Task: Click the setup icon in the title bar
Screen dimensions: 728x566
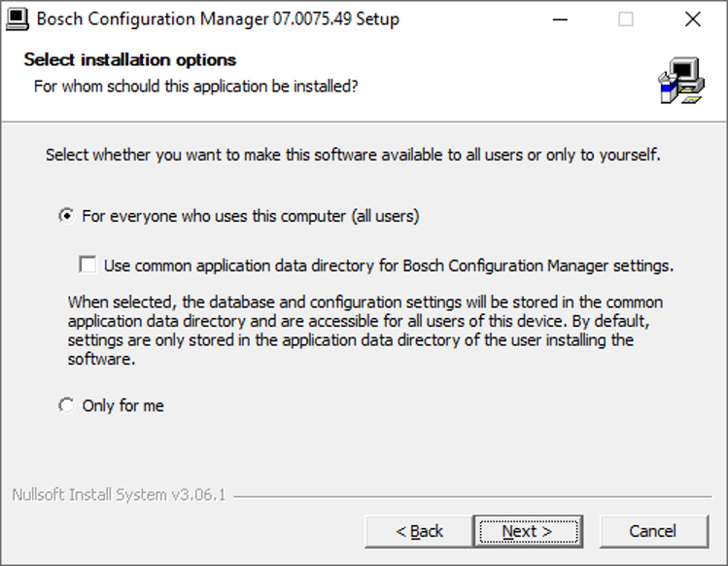Action: [x=17, y=19]
